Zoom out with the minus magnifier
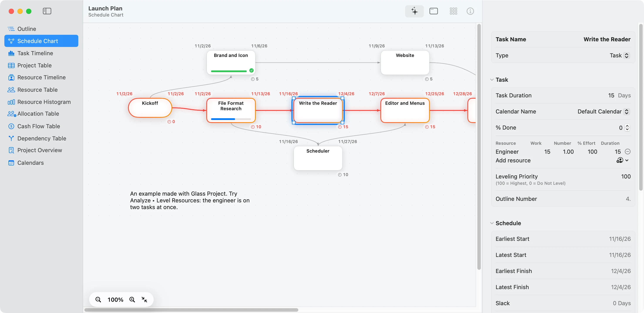The height and width of the screenshot is (313, 644). pyautogui.click(x=98, y=300)
